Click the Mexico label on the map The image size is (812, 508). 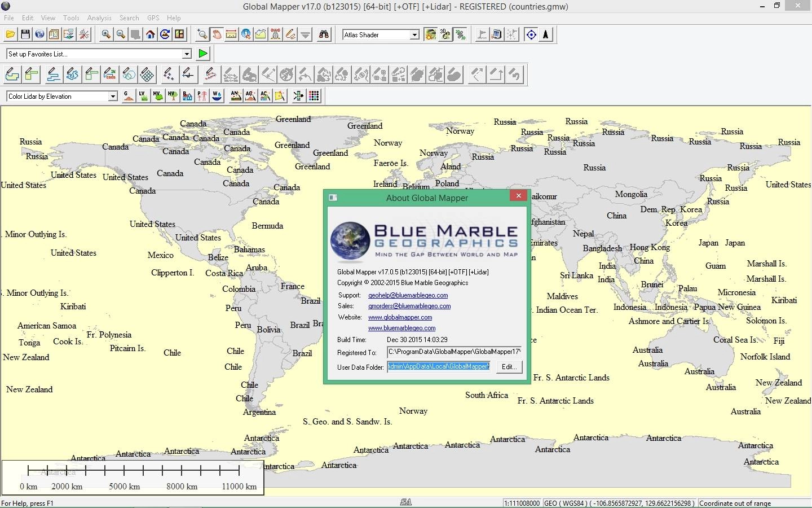click(161, 255)
